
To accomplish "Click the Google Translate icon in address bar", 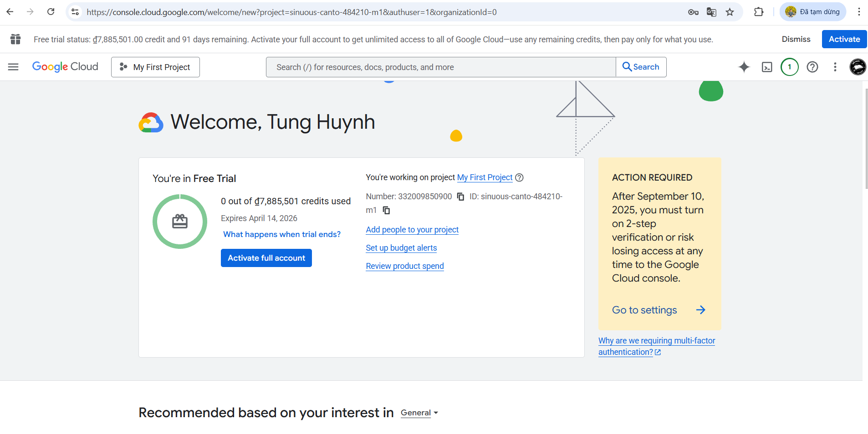I will [x=711, y=12].
